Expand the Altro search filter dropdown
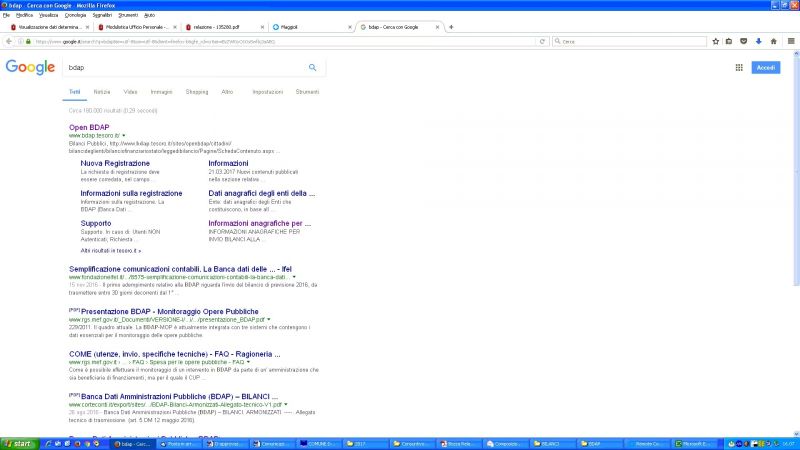Viewport: 800px width, 450px height. (x=227, y=92)
